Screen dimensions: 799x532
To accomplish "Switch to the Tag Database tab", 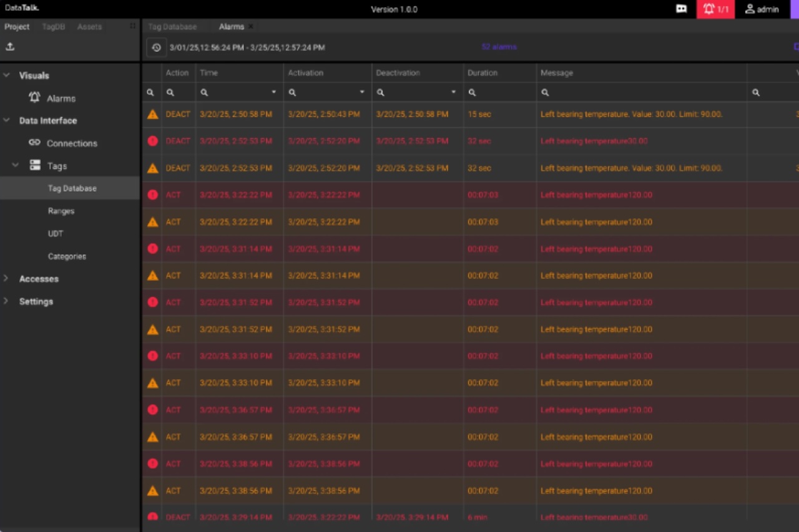I will [x=172, y=26].
